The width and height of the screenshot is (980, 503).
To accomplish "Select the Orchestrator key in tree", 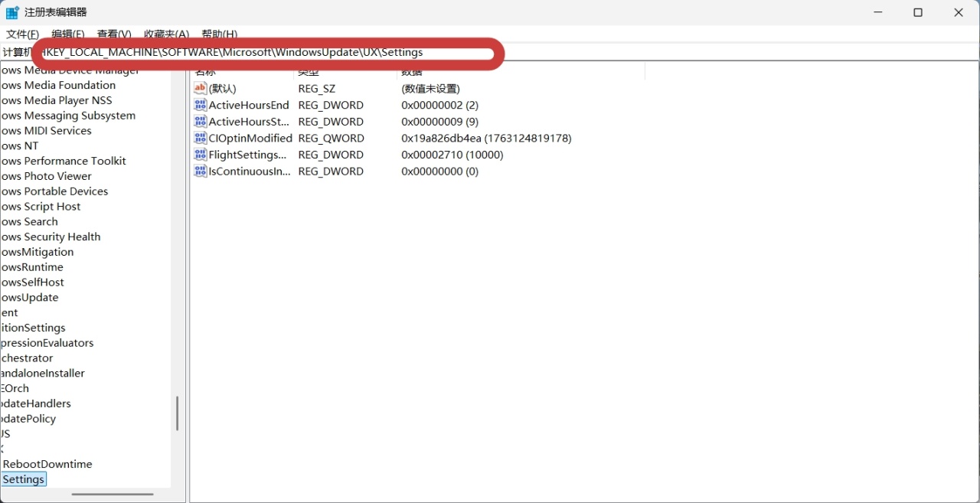I will pyautogui.click(x=27, y=358).
